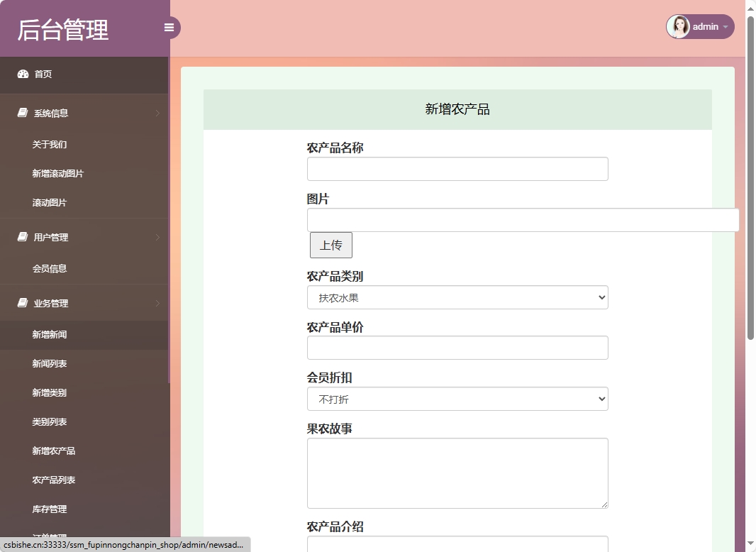Expand the 用户管理 section chevron
756x552 pixels.
(x=159, y=237)
